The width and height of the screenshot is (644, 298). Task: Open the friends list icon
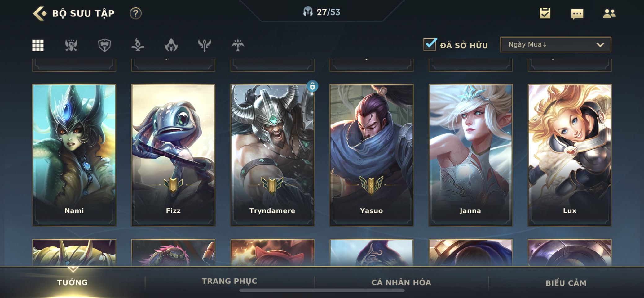(609, 14)
